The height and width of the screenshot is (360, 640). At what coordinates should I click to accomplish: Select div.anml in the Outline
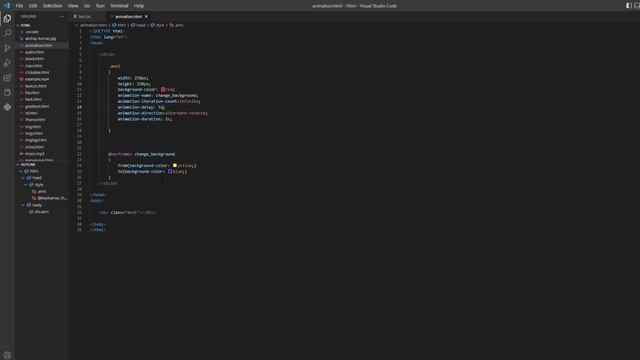(42, 212)
